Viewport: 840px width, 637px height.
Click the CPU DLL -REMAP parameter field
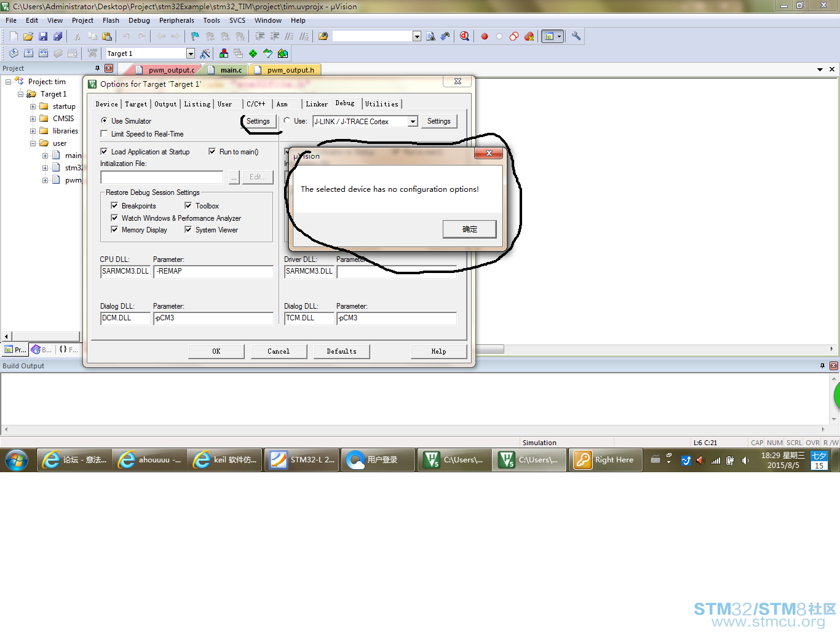point(213,271)
